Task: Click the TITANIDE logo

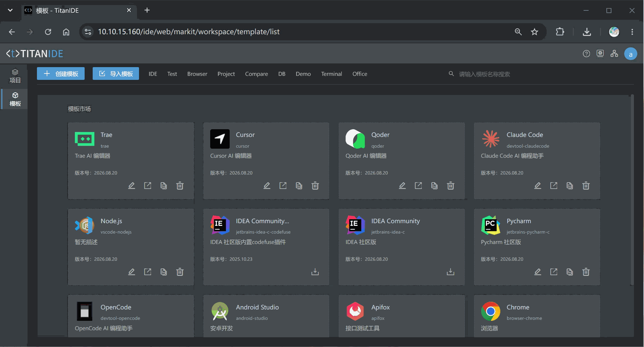Action: coord(35,54)
